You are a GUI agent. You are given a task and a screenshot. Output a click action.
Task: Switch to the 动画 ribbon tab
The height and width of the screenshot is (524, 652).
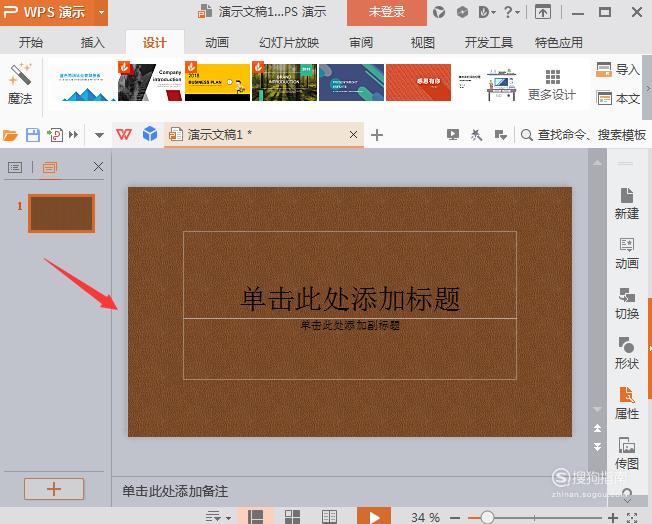click(x=217, y=42)
